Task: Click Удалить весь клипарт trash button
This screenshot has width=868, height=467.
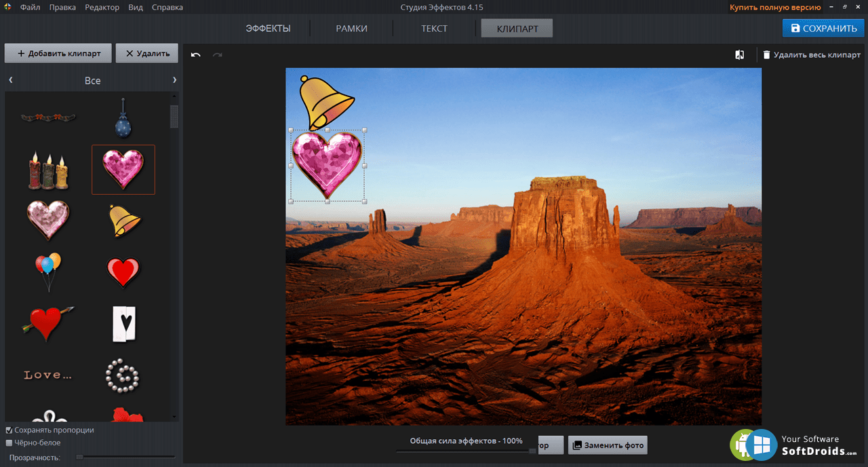Action: coord(811,55)
